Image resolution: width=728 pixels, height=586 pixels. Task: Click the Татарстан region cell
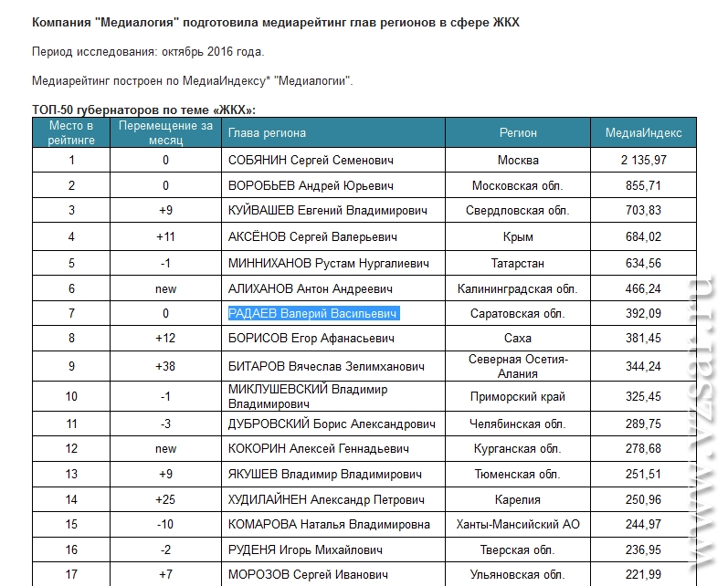pyautogui.click(x=518, y=263)
